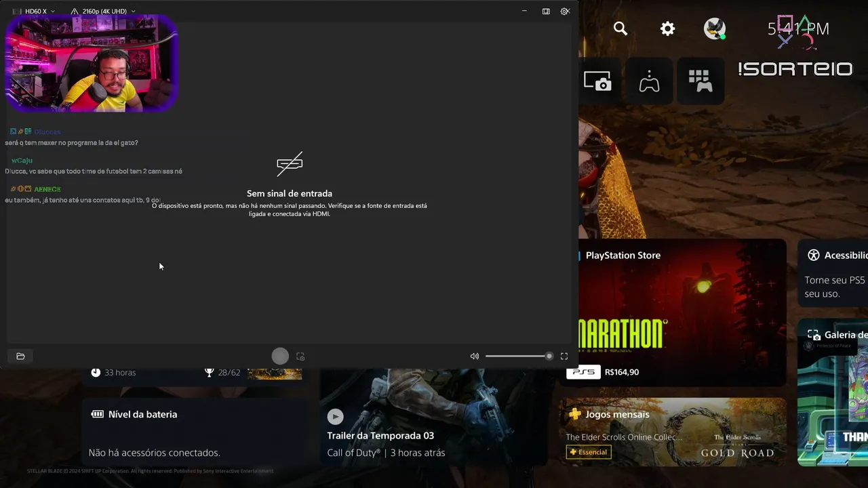The image size is (868, 488).
Task: Click 'Call of Duty | 3 horas atrás' text
Action: point(386,453)
